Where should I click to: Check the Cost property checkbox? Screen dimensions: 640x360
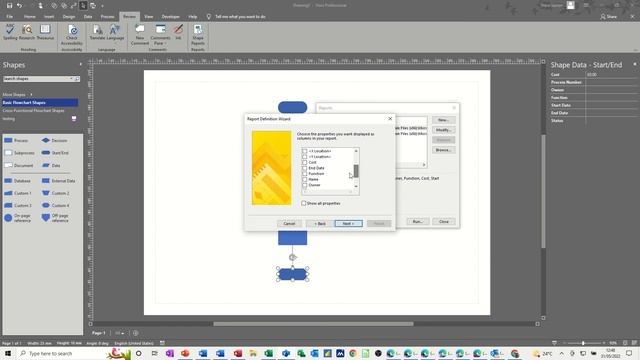pos(304,162)
